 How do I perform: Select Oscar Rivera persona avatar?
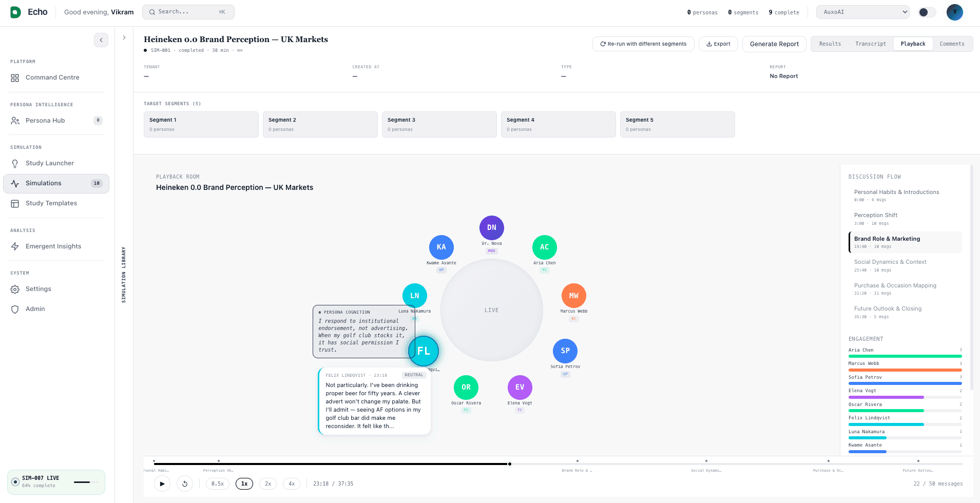click(x=466, y=387)
